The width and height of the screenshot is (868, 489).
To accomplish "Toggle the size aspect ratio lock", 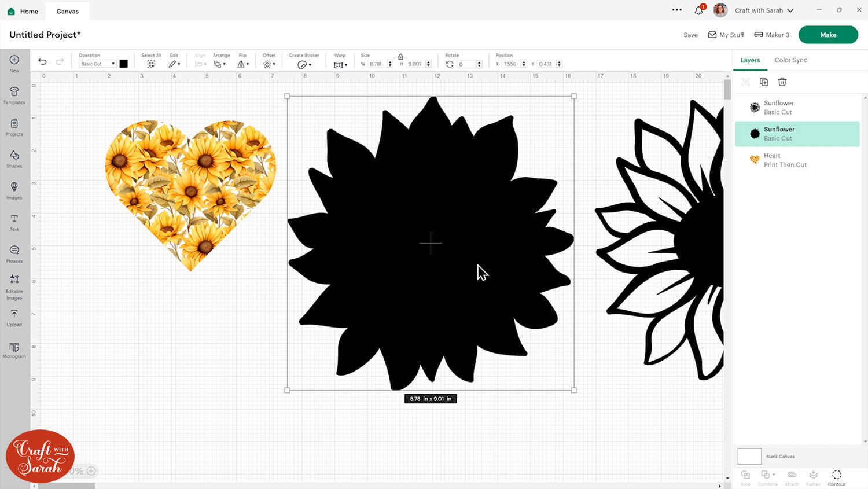I will 400,56.
